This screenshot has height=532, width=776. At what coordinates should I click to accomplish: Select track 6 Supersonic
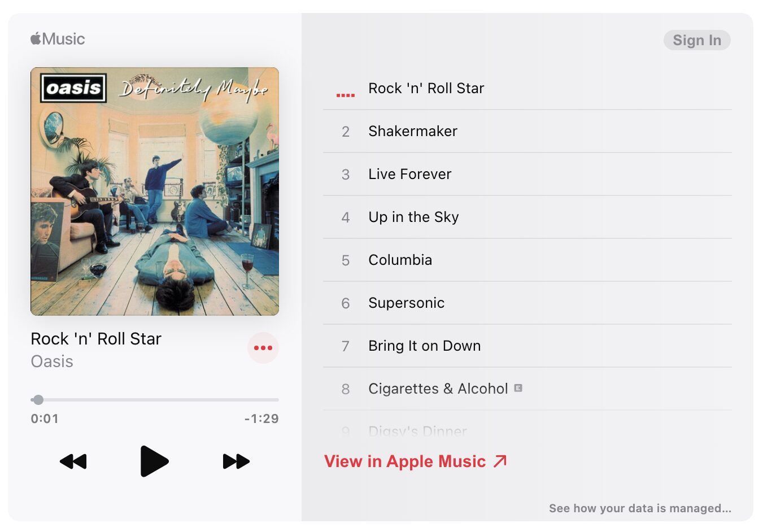click(527, 303)
